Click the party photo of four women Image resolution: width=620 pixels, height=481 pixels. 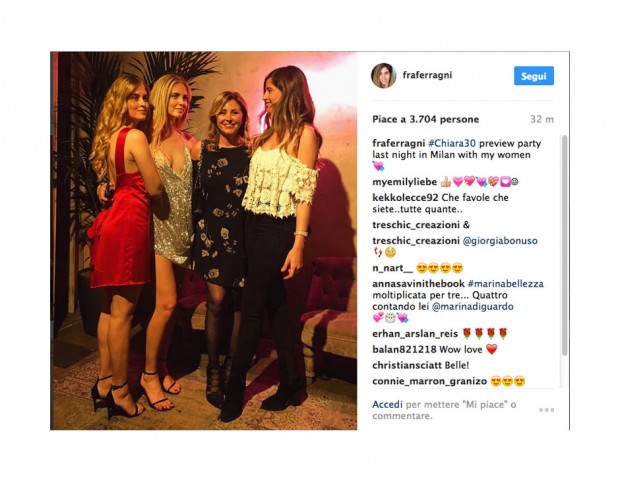tap(204, 240)
